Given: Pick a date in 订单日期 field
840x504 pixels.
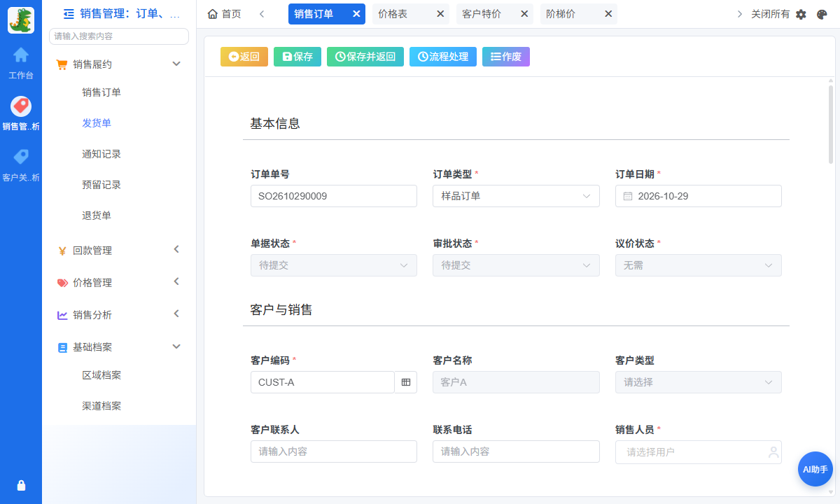Looking at the screenshot, I should (698, 196).
